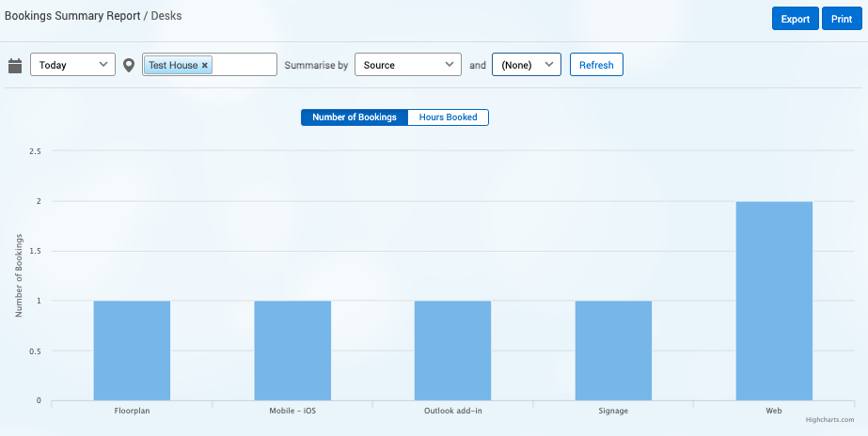Screen dimensions: 868x436
Task: Click the calendar icon beside the date filter
Action: pos(15,66)
